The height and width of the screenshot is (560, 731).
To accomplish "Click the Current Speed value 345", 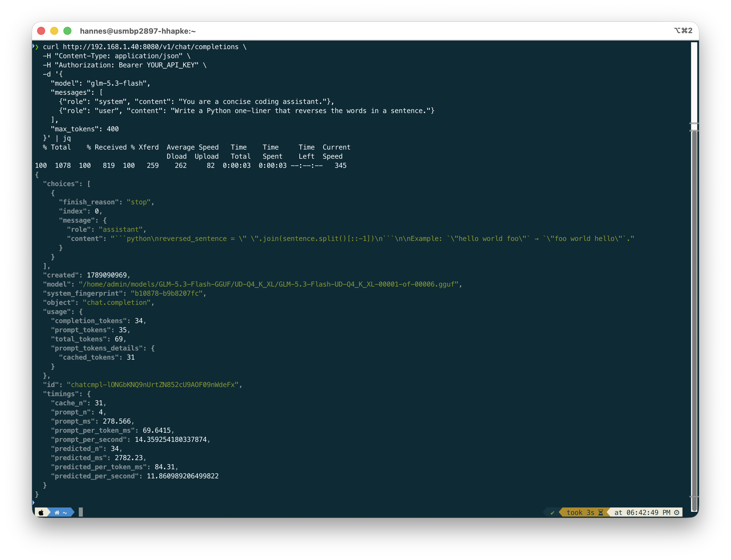I will (x=340, y=166).
